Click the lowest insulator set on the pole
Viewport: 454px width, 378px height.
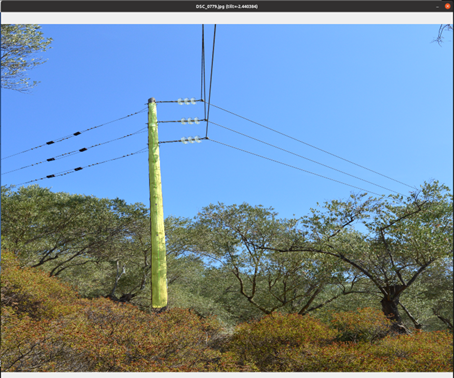pos(191,140)
